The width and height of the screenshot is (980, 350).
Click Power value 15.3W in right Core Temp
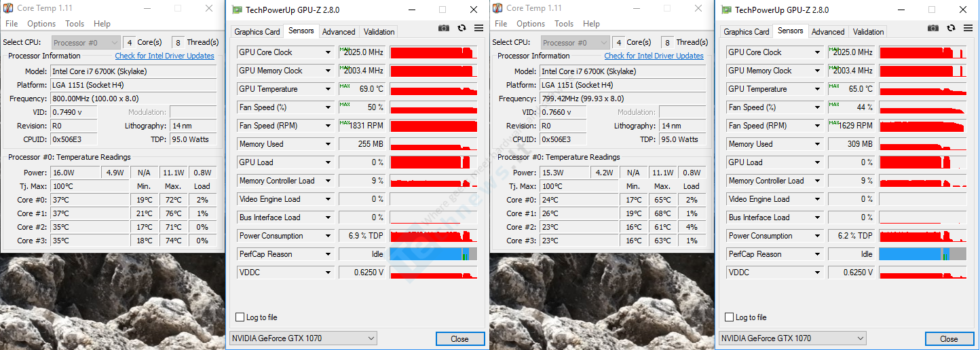pos(564,173)
